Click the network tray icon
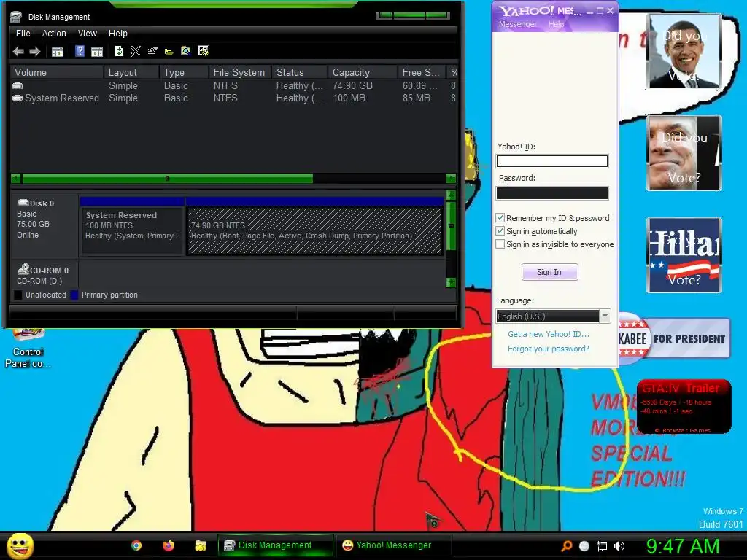The width and height of the screenshot is (747, 560). pyautogui.click(x=602, y=546)
